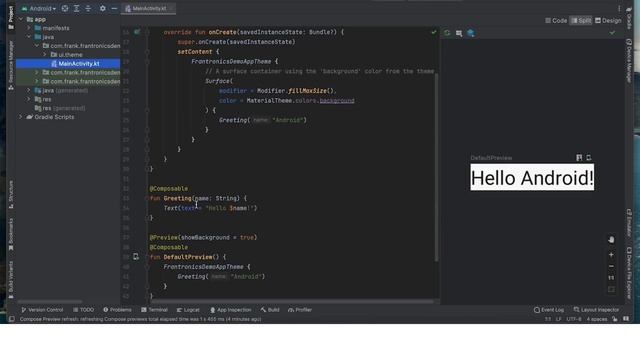Select MainActivity.kt editor tab

click(149, 8)
